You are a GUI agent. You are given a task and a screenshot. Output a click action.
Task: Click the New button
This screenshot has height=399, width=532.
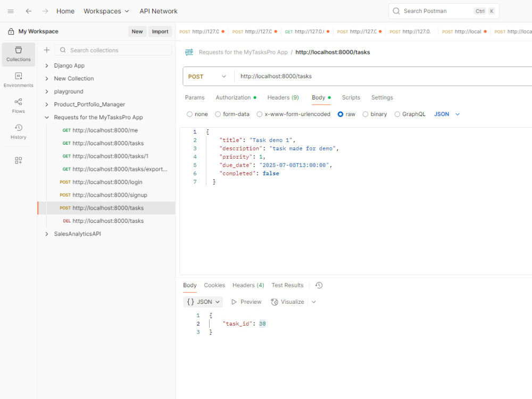click(x=137, y=31)
